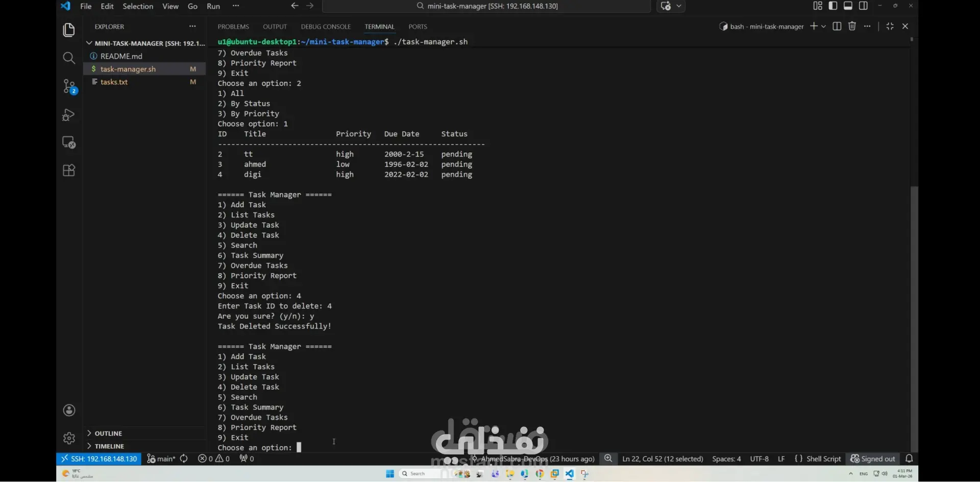This screenshot has height=482, width=980.
Task: Open the SSH: 192.168.148.130 remote indicator
Action: click(99, 459)
